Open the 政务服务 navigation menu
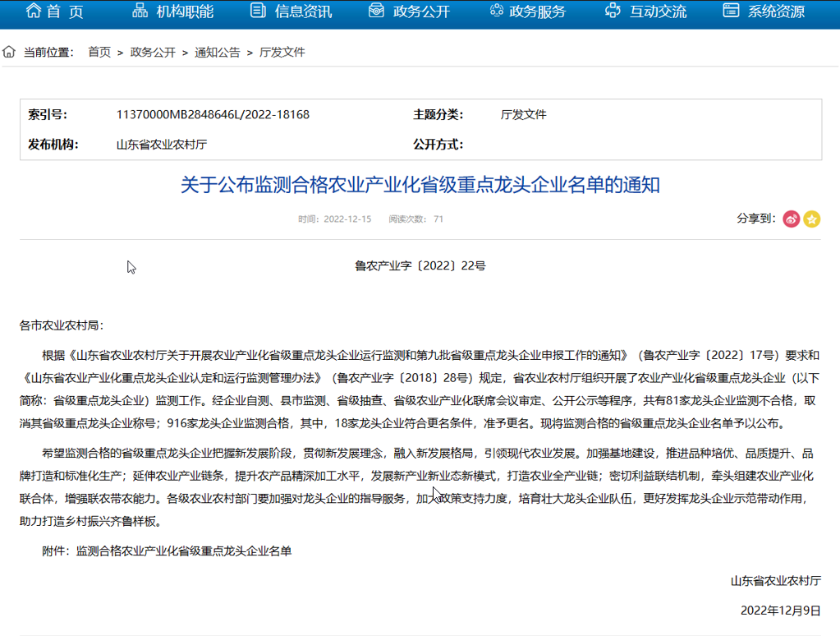The image size is (840, 636). click(x=537, y=12)
